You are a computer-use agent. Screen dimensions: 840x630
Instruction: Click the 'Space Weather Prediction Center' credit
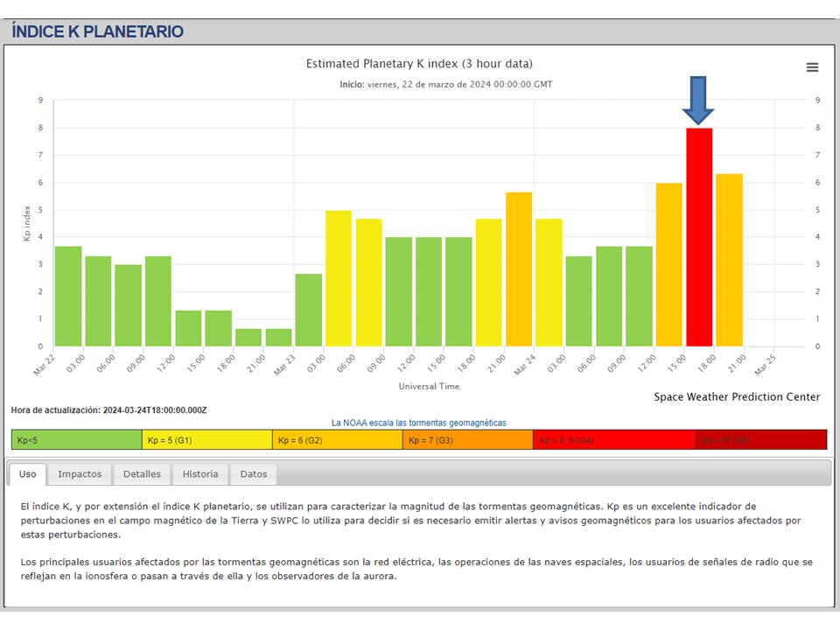tap(737, 397)
